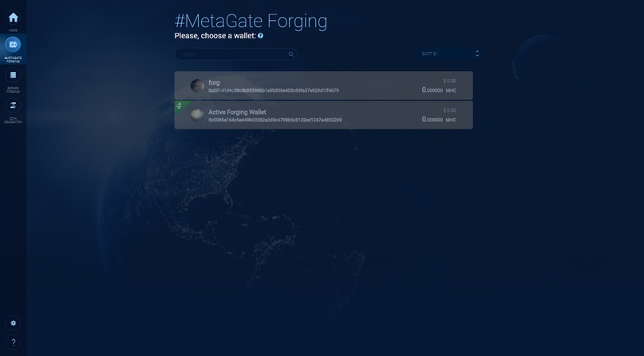Click the forg wallet avatar
Image resolution: width=644 pixels, height=356 pixels.
coord(197,85)
